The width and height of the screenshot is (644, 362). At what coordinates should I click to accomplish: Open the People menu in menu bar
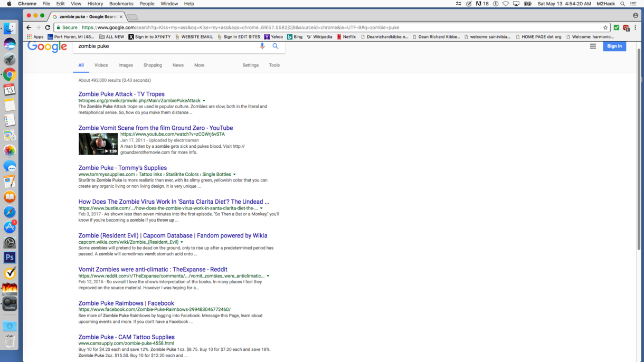click(147, 4)
